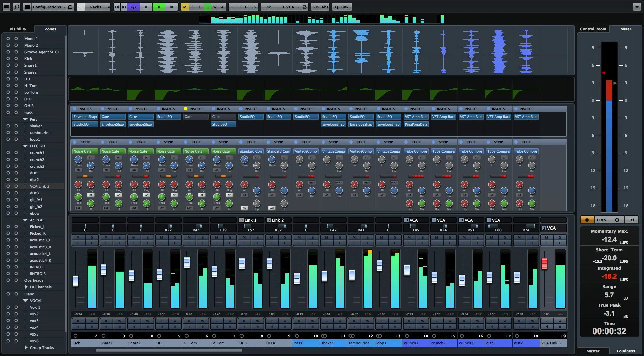This screenshot has width=644, height=356.
Task: Switch loudness meter to LUFS mode
Action: 601,220
